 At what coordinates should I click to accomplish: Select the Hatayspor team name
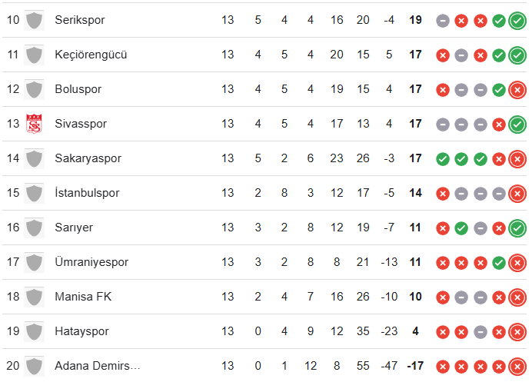pos(81,331)
